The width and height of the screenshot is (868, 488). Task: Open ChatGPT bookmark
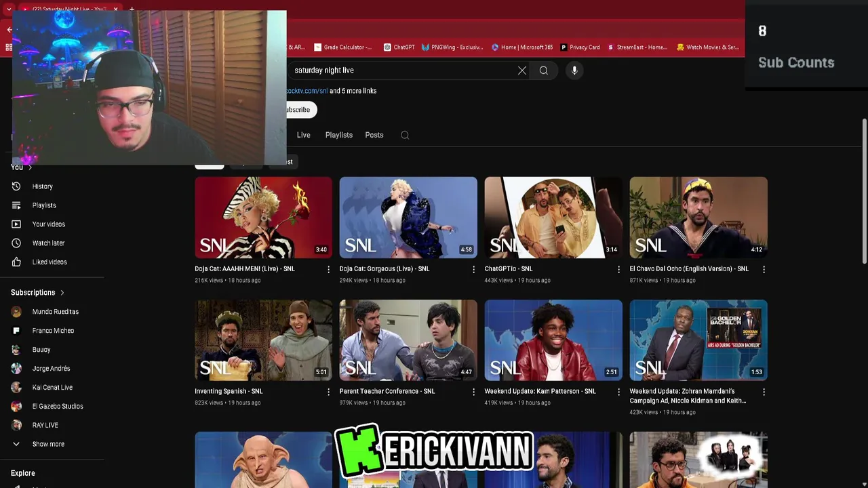tap(399, 47)
